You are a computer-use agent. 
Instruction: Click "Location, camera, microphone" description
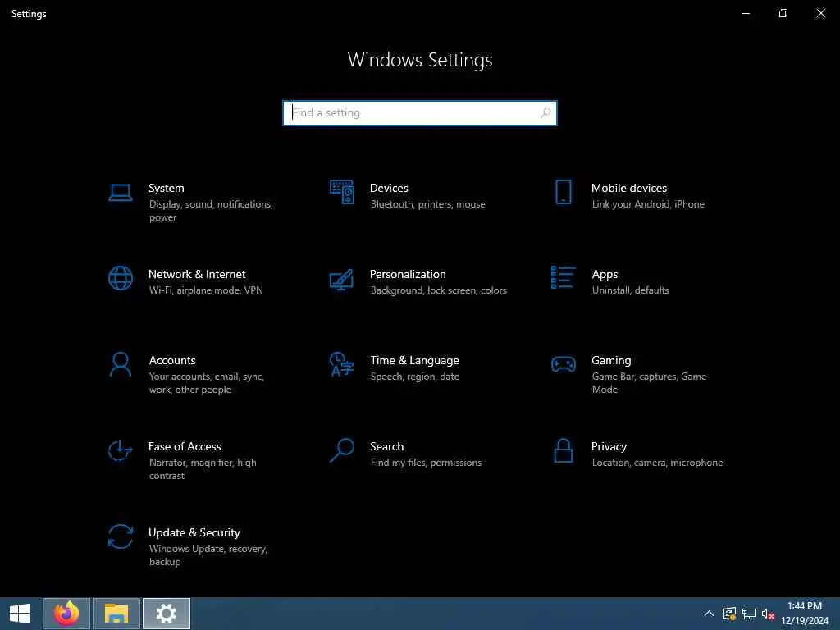[657, 463]
